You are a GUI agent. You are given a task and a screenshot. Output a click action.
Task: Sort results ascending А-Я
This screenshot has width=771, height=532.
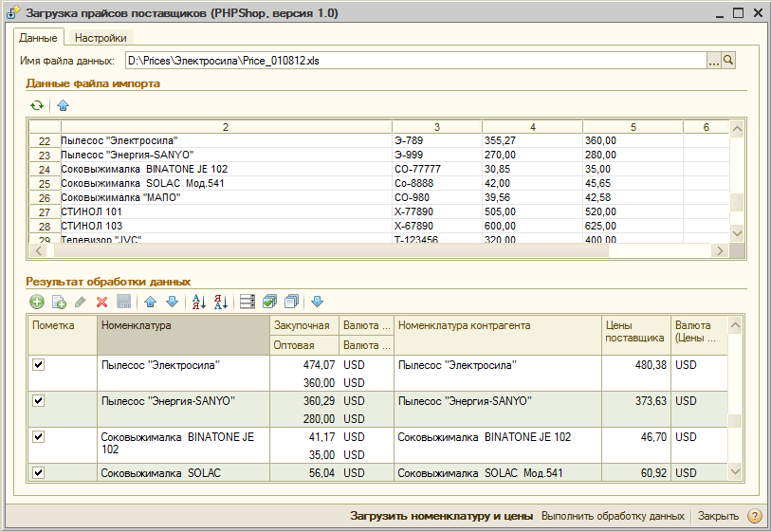point(198,302)
